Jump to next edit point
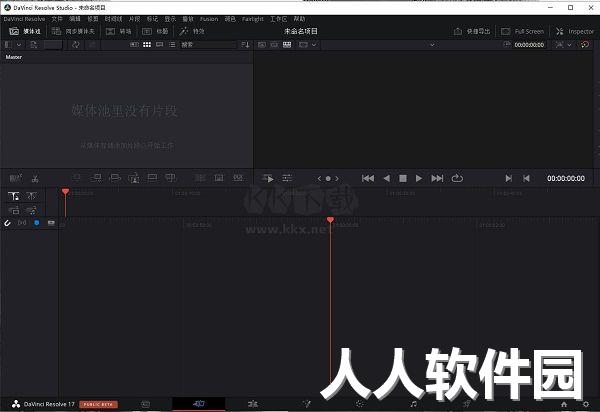The width and height of the screenshot is (600, 412). tap(509, 178)
